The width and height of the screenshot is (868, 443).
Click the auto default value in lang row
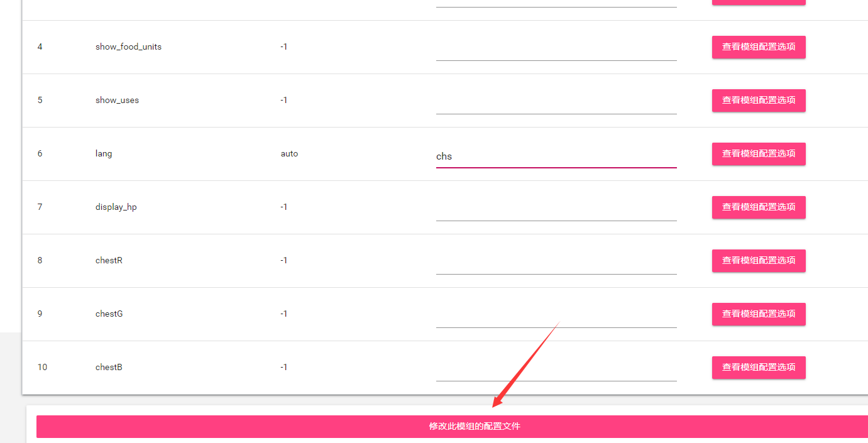[289, 153]
